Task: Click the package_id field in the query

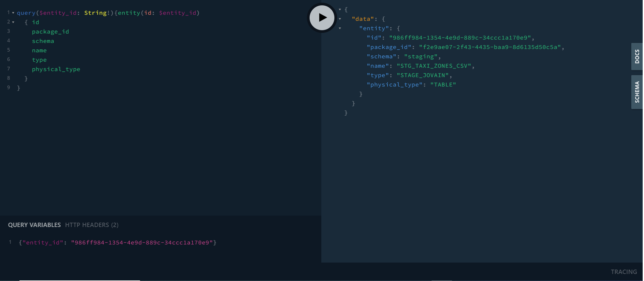Action: point(50,32)
